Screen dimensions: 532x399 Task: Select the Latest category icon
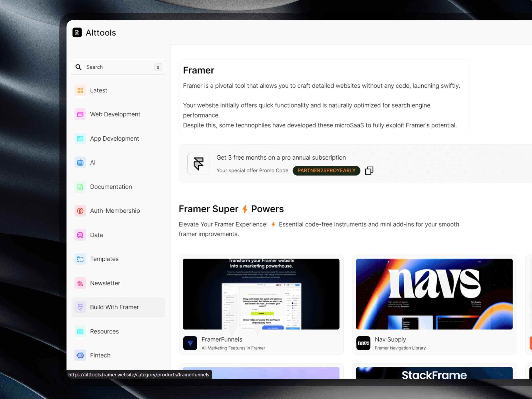click(80, 90)
